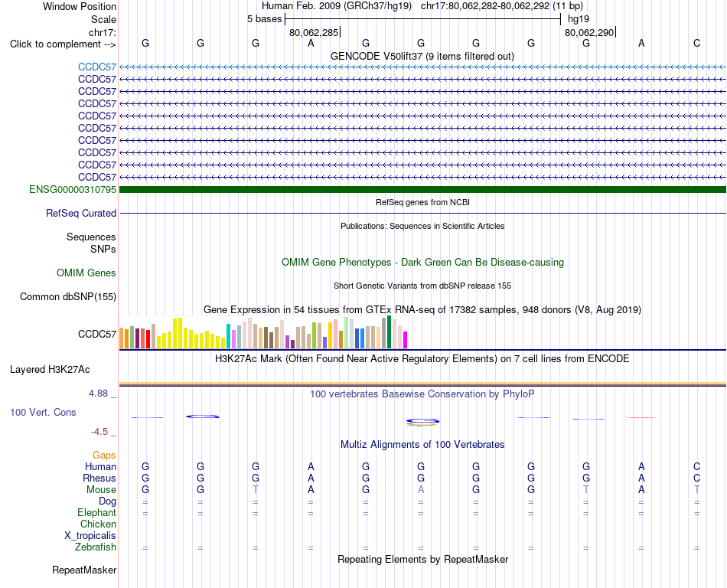This screenshot has height=588, width=727.
Task: Click the -4.5 PhyloP lower scale value
Action: point(99,432)
